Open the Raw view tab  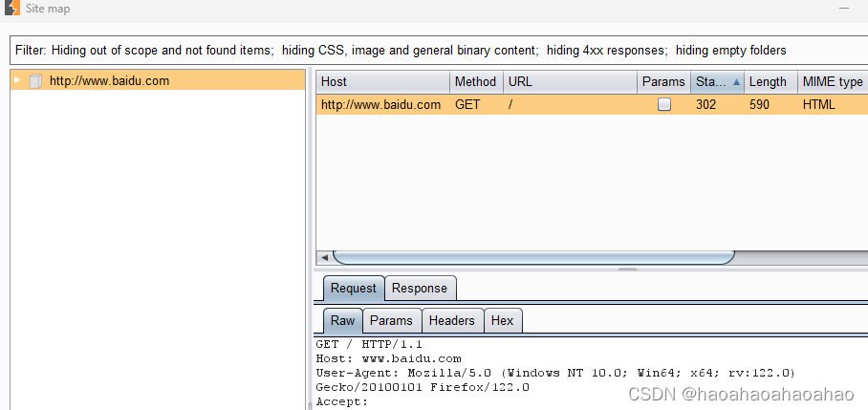point(342,320)
